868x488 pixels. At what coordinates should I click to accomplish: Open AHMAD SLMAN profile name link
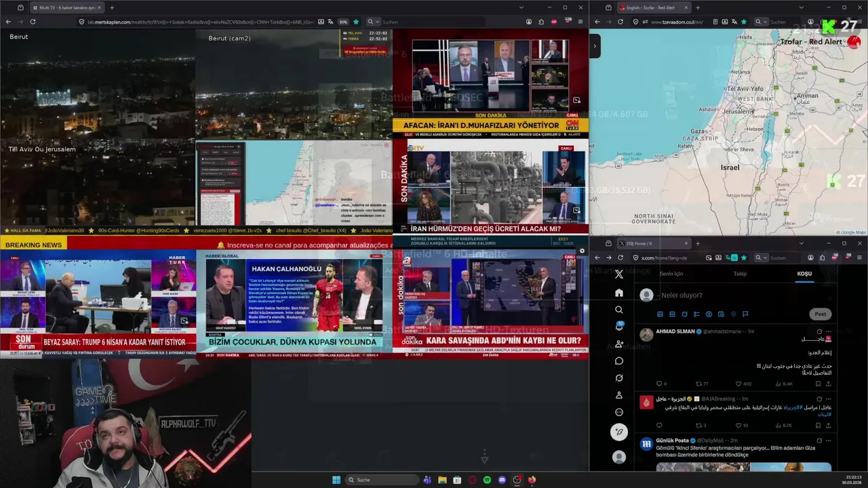coord(675,331)
